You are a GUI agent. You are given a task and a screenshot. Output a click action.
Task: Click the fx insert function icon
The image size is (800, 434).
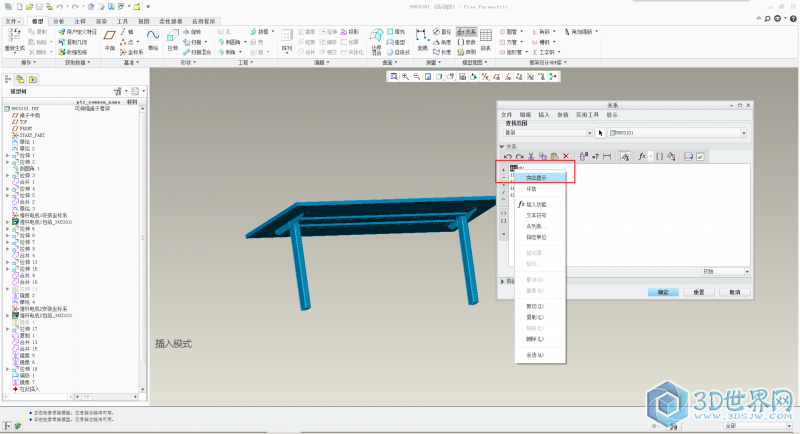point(641,156)
